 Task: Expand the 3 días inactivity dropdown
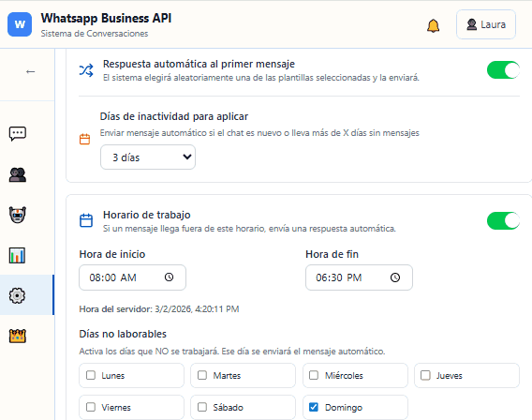[x=148, y=157]
